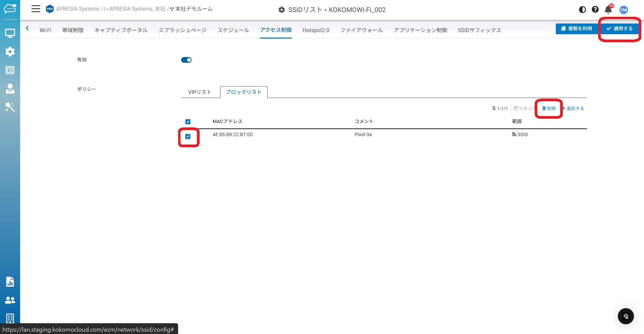Switch to the VIPリスト tab

tap(200, 92)
